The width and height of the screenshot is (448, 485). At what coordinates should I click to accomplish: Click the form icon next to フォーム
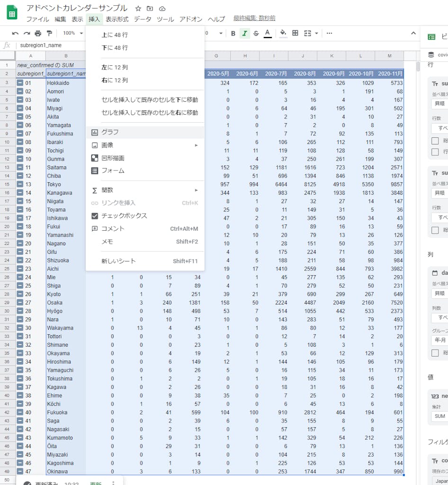pos(95,171)
